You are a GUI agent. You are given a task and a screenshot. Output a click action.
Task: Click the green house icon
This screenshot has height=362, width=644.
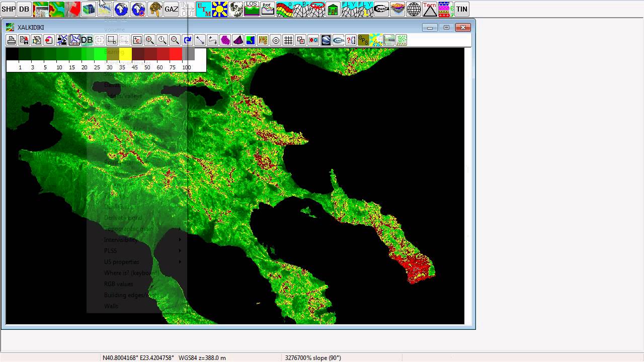pos(333,9)
